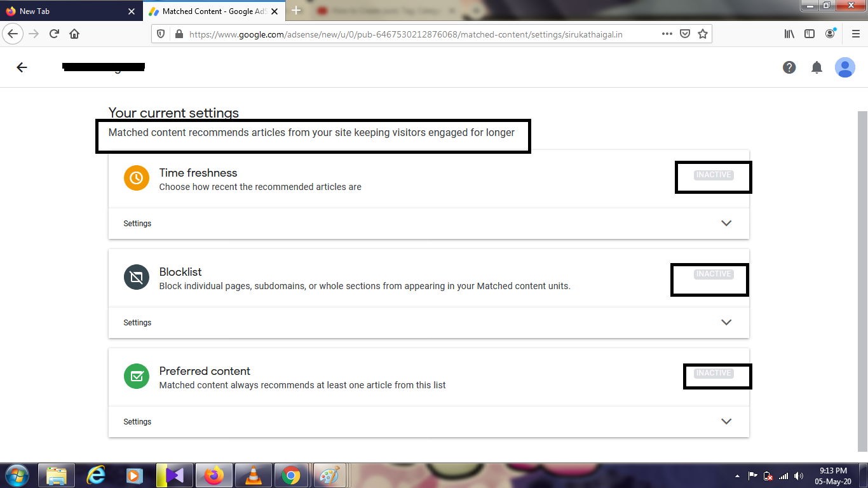Image resolution: width=868 pixels, height=488 pixels.
Task: Expand the Blocklist Settings chevron
Action: pyautogui.click(x=726, y=322)
